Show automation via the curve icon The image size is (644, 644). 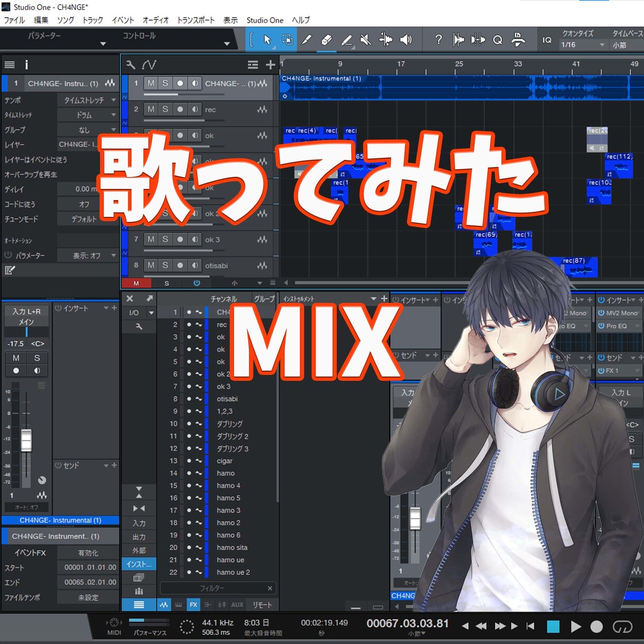click(149, 65)
